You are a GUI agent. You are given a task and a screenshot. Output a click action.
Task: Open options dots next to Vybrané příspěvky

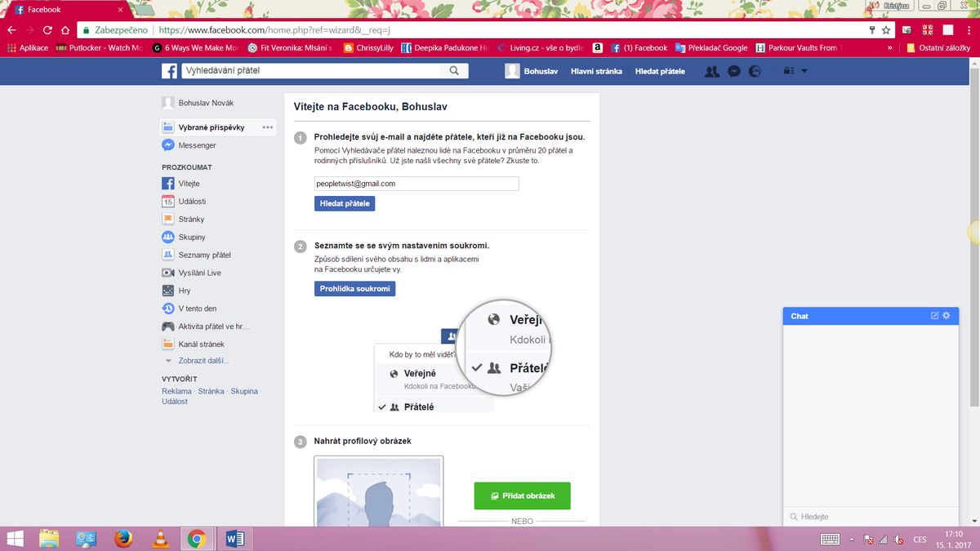[x=267, y=127]
